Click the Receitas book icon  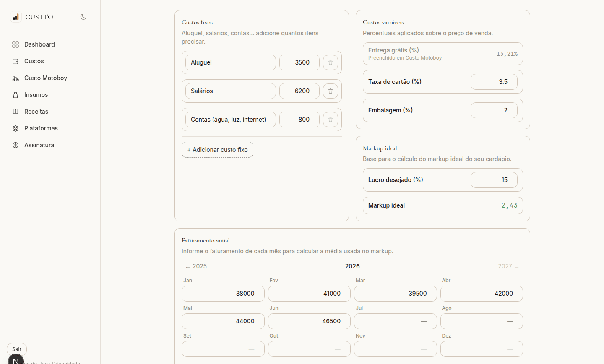pos(16,112)
